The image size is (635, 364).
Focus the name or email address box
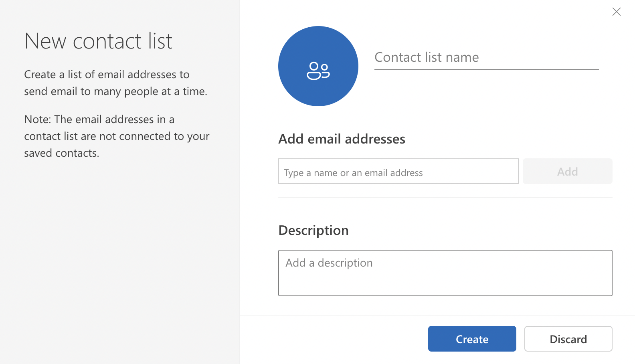pyautogui.click(x=398, y=172)
